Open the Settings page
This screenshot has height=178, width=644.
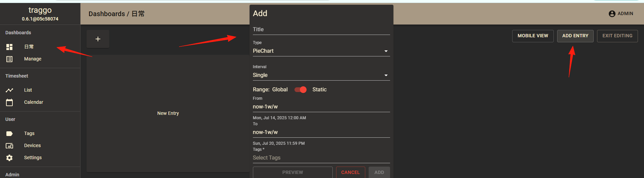(40, 158)
